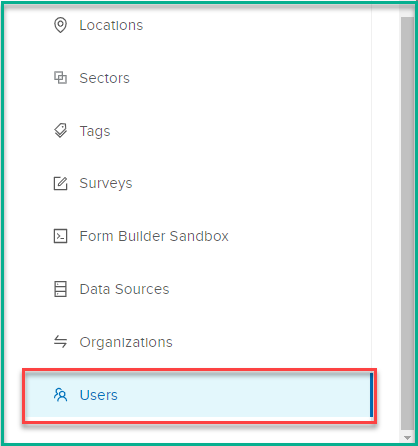Click empty space below the Users row
Viewport: 418px width, 446px height.
[x=199, y=433]
